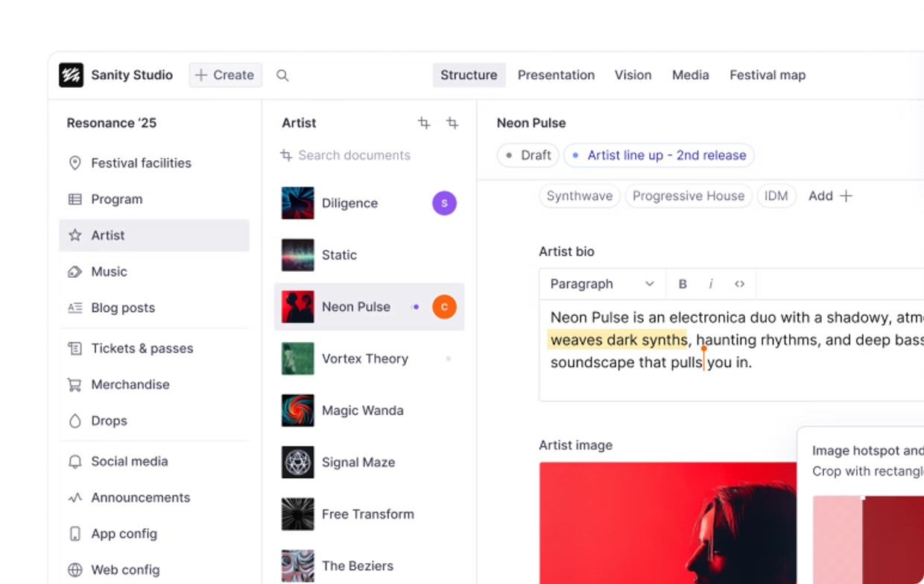Click the Sanity Studio logo icon
This screenshot has height=584, width=924.
tap(72, 75)
